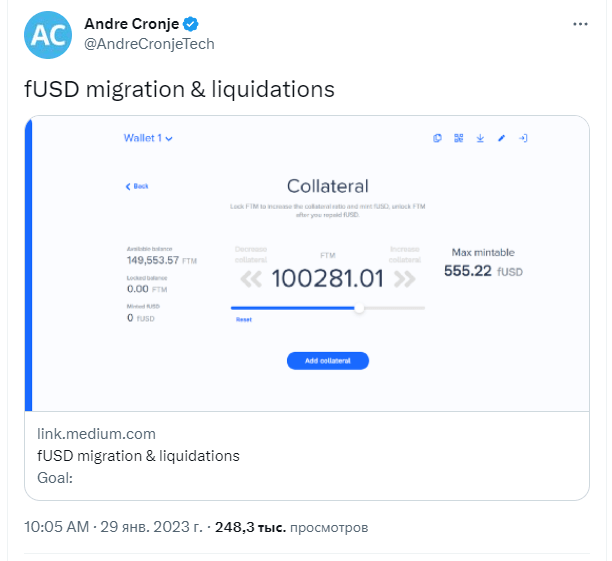Click the copy address icon
Image resolution: width=612 pixels, height=561 pixels.
(437, 138)
